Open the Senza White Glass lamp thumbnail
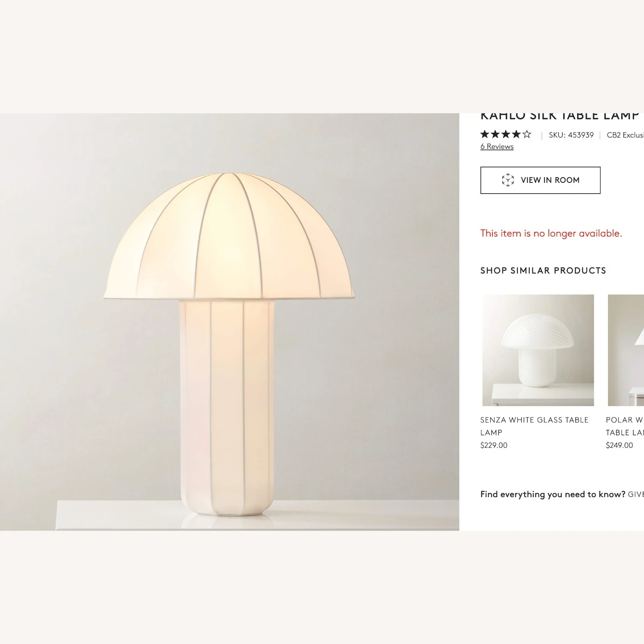The image size is (644, 644). pyautogui.click(x=538, y=350)
